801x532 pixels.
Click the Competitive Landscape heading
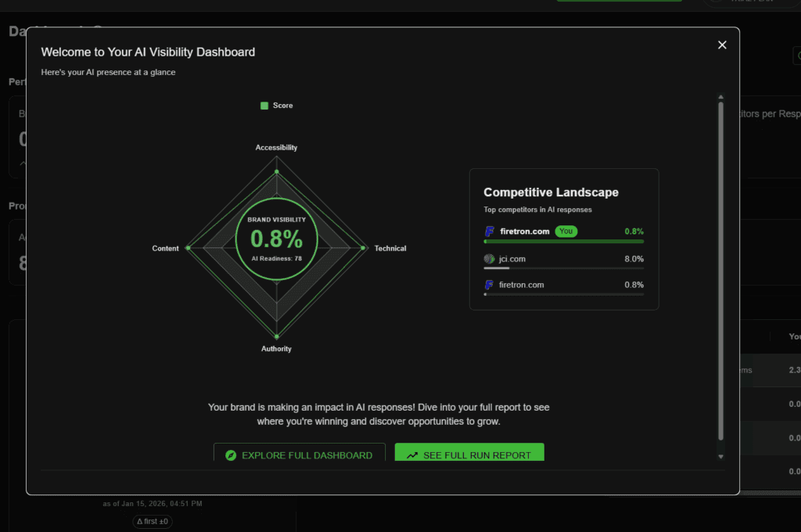(x=551, y=192)
